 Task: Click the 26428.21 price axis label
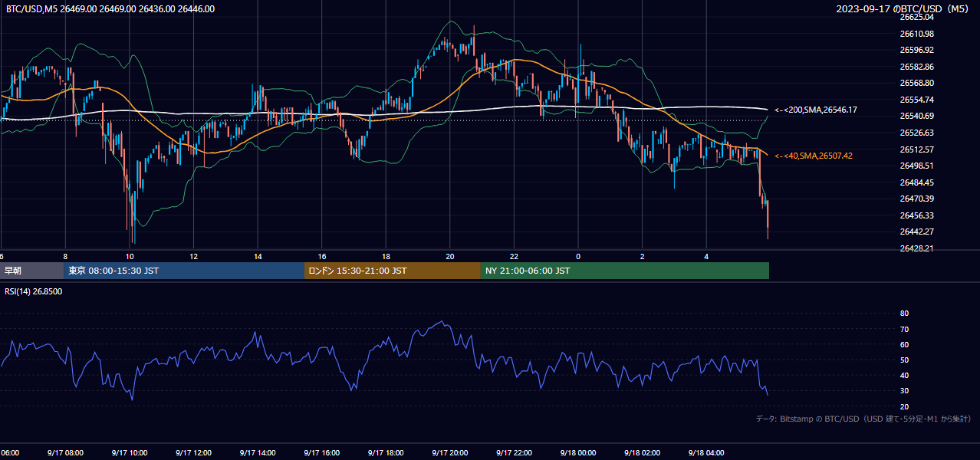[x=917, y=248]
